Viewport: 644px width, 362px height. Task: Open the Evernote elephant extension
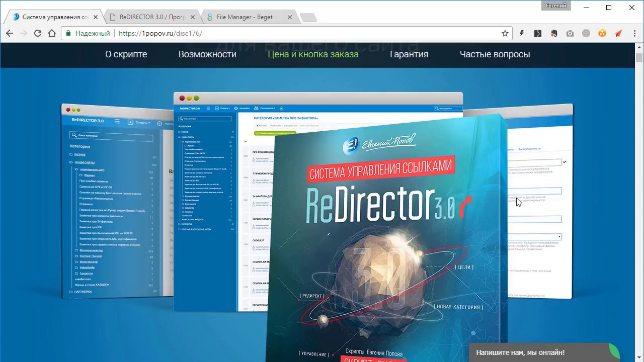coord(554,34)
